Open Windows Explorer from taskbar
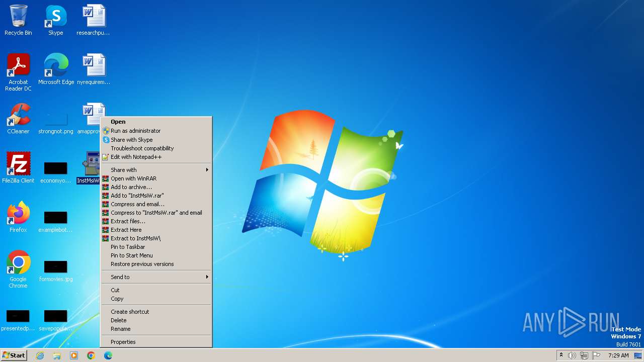The image size is (644, 362). coord(57,355)
